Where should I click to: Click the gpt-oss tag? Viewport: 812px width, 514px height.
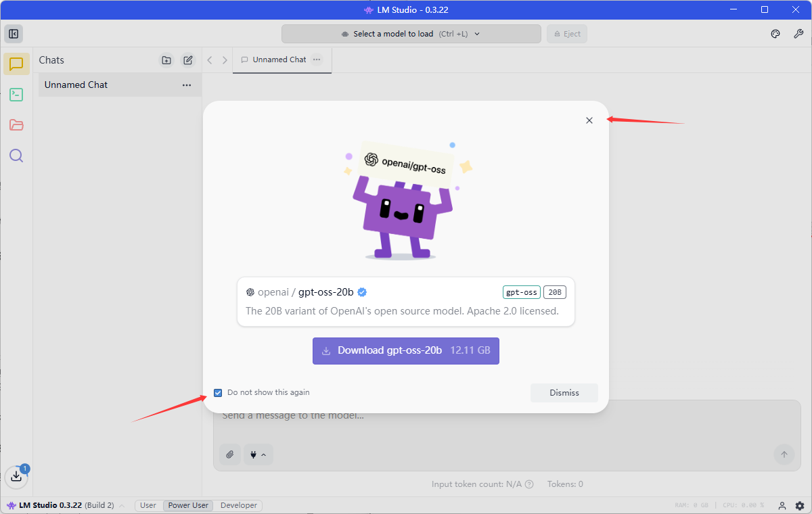coord(522,292)
